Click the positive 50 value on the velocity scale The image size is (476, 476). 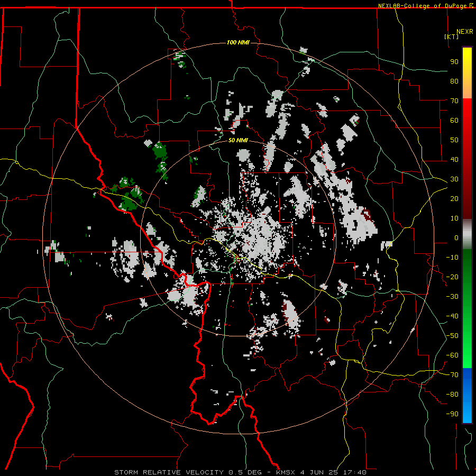[x=454, y=140]
